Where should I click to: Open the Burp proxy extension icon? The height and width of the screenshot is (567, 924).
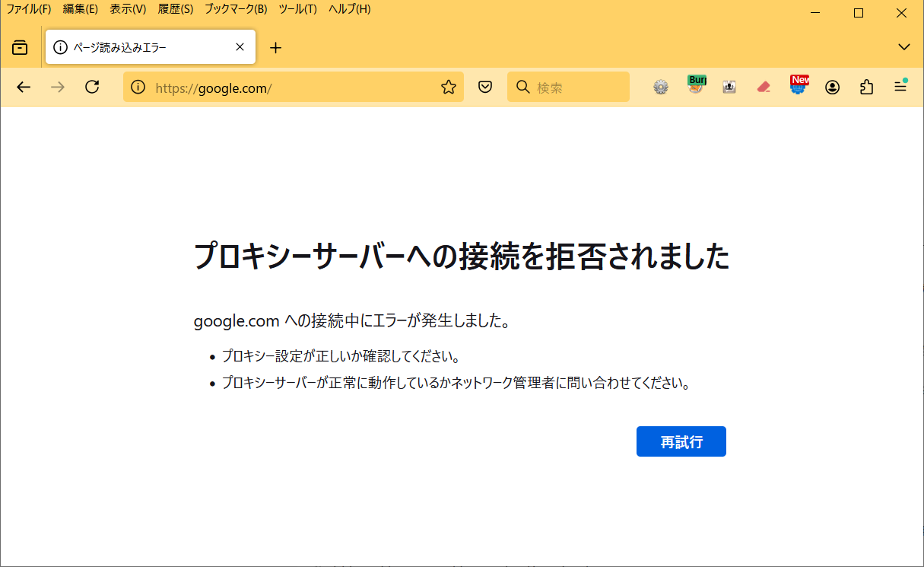tap(695, 85)
